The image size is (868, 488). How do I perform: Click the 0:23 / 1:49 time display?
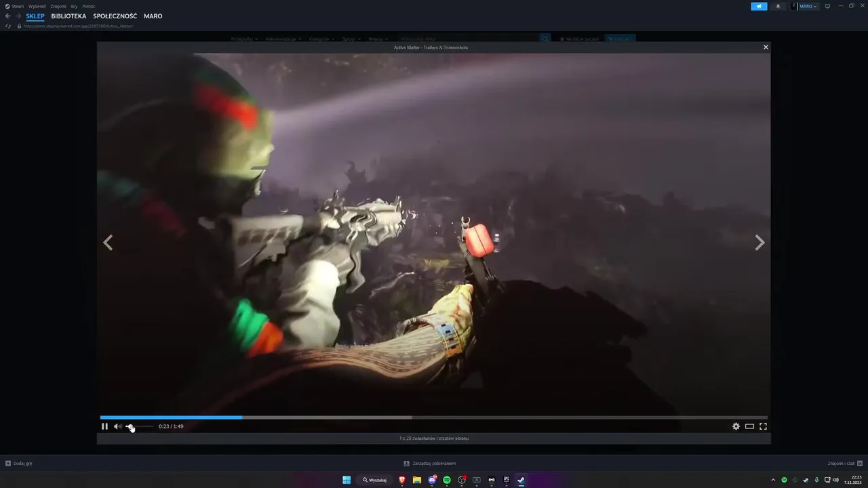pyautogui.click(x=171, y=426)
